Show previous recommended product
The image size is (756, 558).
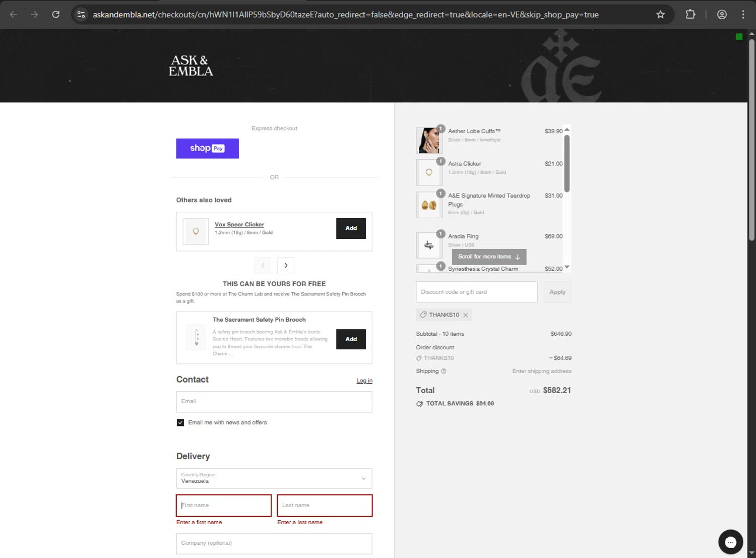click(263, 266)
